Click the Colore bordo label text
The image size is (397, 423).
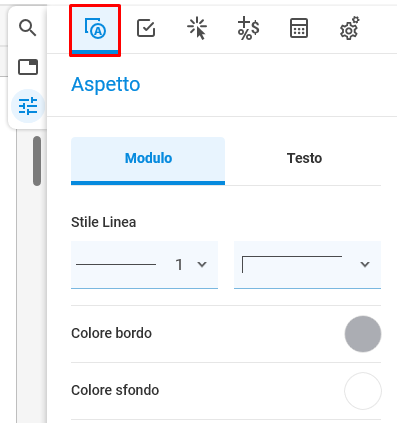click(111, 333)
